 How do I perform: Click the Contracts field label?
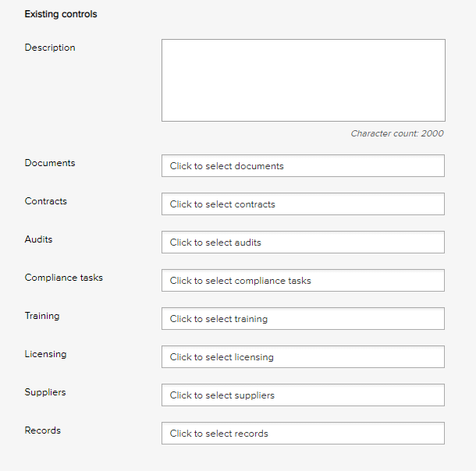(46, 201)
